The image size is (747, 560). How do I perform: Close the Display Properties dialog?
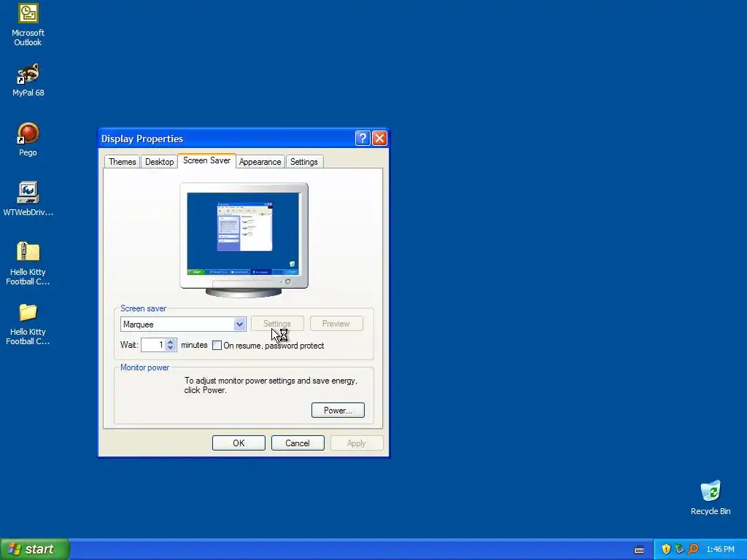379,138
